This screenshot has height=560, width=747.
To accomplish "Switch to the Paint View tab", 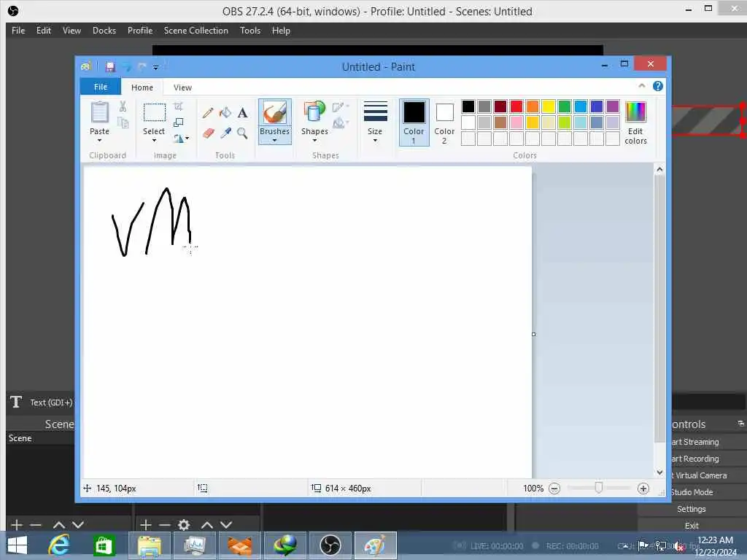I will (182, 87).
